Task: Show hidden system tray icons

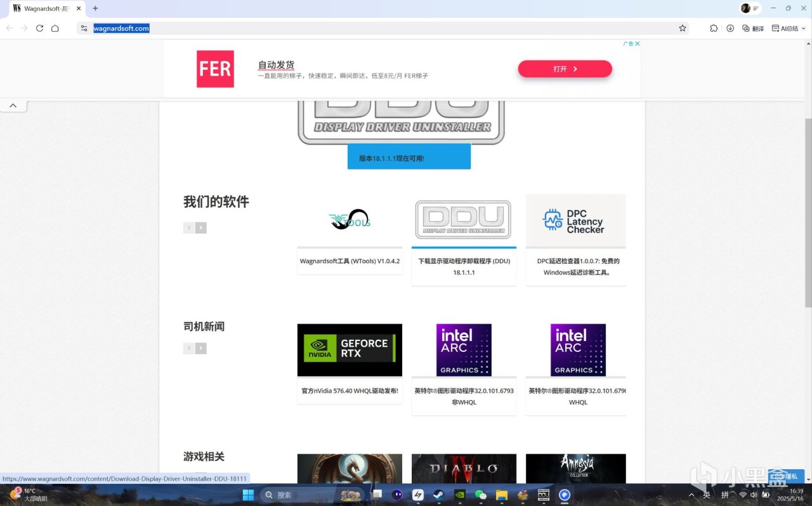Action: (x=691, y=495)
